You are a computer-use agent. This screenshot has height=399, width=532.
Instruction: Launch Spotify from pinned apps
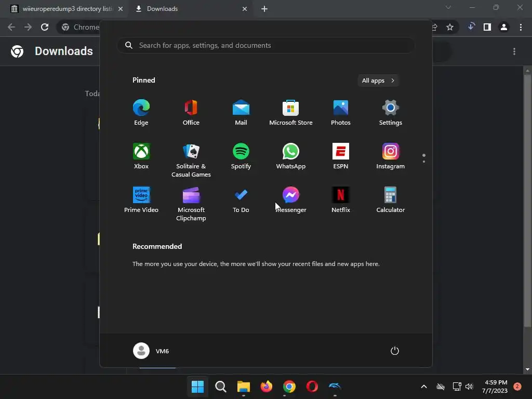pyautogui.click(x=241, y=156)
